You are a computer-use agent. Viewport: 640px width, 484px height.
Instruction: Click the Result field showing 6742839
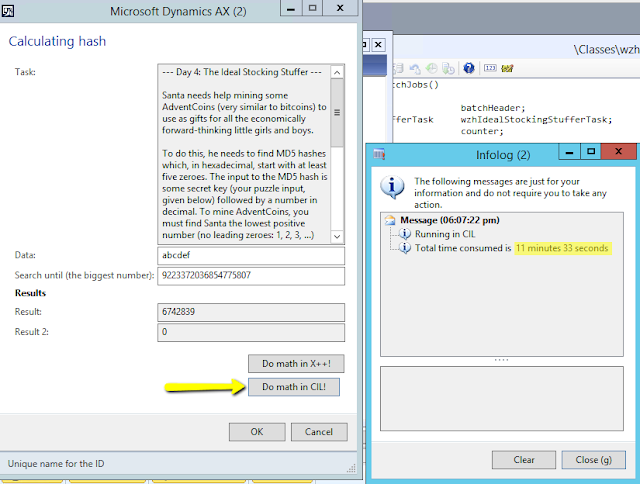coord(251,312)
